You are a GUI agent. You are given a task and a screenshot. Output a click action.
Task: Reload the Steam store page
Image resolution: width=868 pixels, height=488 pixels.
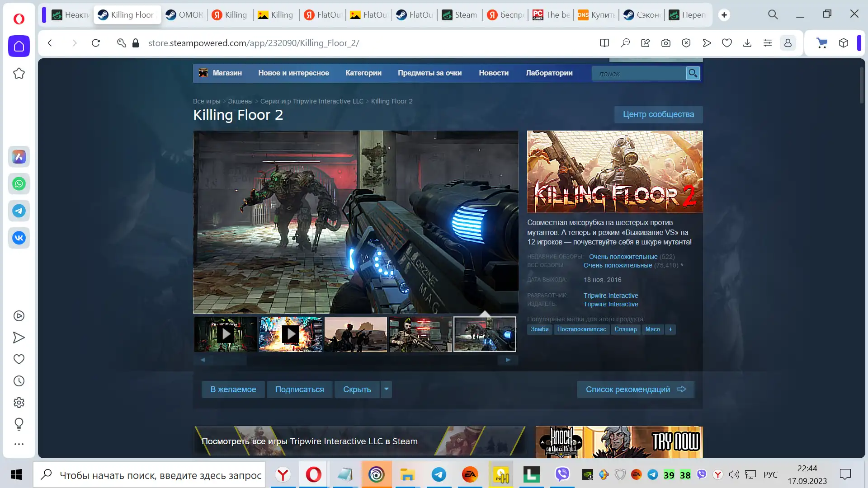[x=96, y=43]
